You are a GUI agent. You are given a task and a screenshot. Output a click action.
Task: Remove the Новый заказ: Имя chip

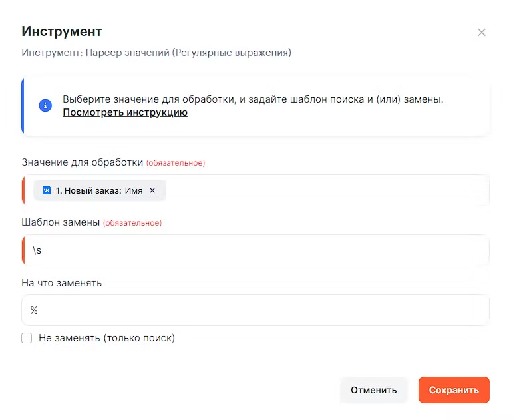[x=152, y=190]
